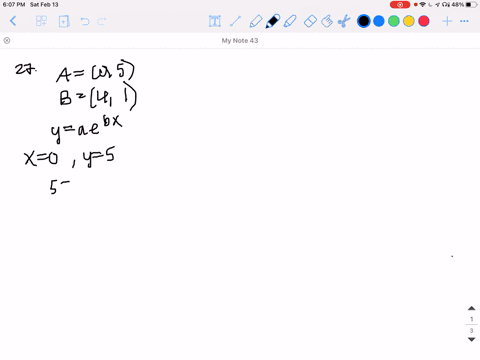Choose the green ink color
Screen dimensions: 480x360
point(394,21)
